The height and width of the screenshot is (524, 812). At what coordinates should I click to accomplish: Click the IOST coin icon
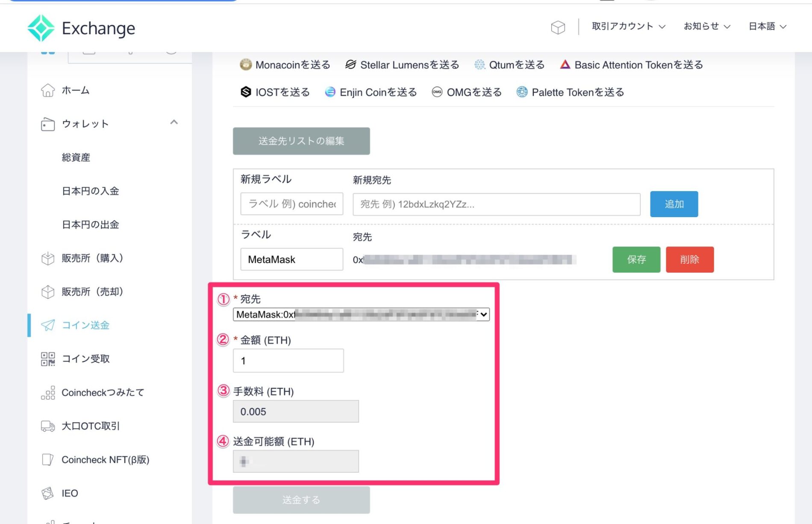[246, 92]
